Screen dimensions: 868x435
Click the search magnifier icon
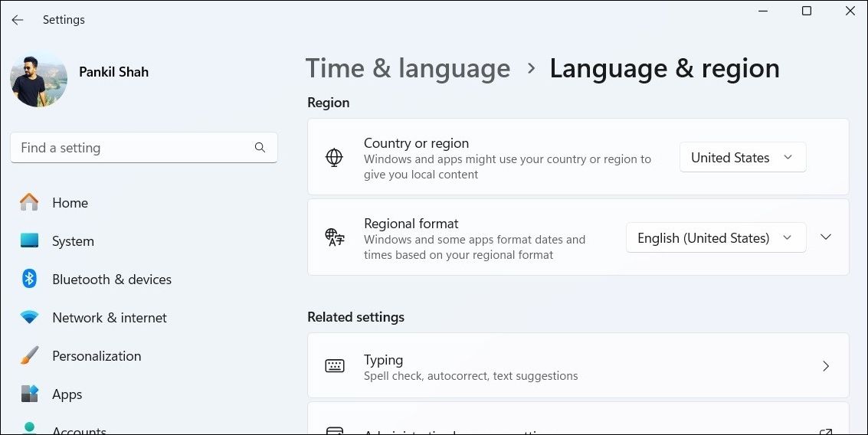(260, 148)
